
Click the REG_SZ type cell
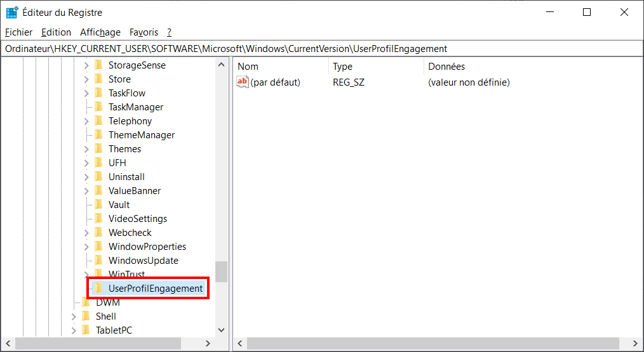click(x=348, y=82)
